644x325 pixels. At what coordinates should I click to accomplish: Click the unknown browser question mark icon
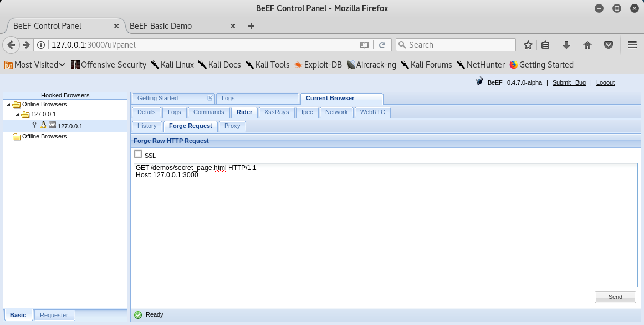click(x=34, y=125)
